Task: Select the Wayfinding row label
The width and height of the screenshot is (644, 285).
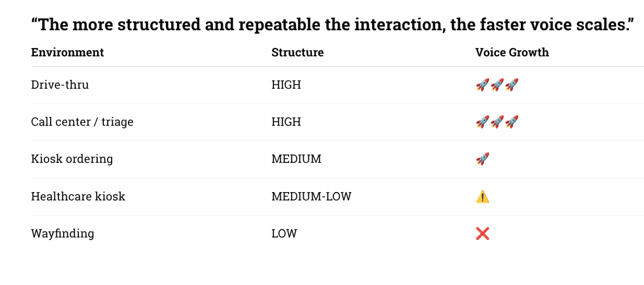Action: pyautogui.click(x=63, y=234)
